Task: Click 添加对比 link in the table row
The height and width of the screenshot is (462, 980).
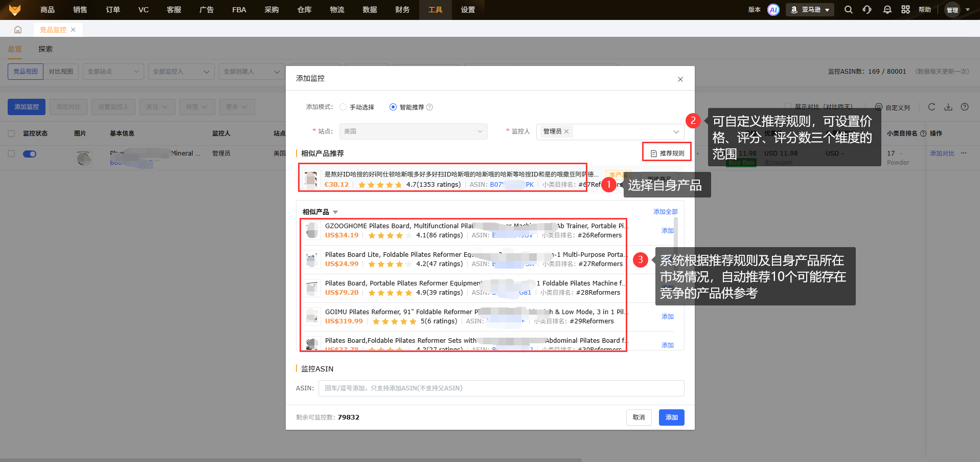Action: point(942,153)
